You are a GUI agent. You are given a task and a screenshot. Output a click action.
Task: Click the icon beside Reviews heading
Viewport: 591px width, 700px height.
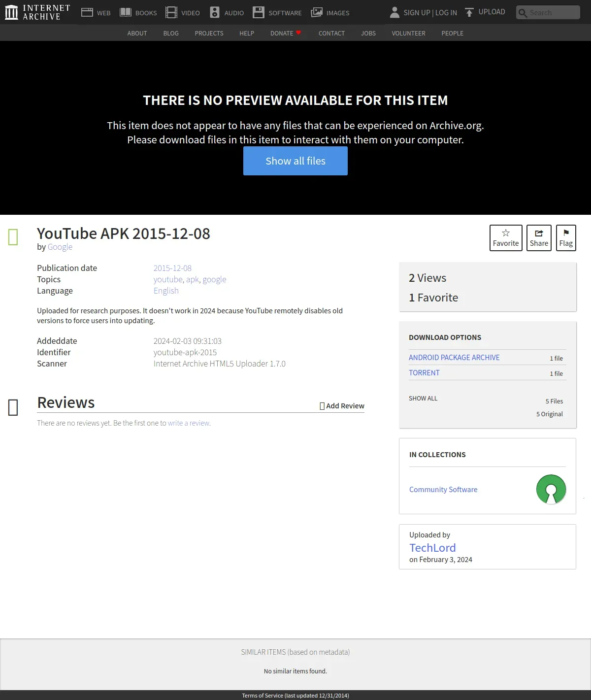(x=13, y=407)
